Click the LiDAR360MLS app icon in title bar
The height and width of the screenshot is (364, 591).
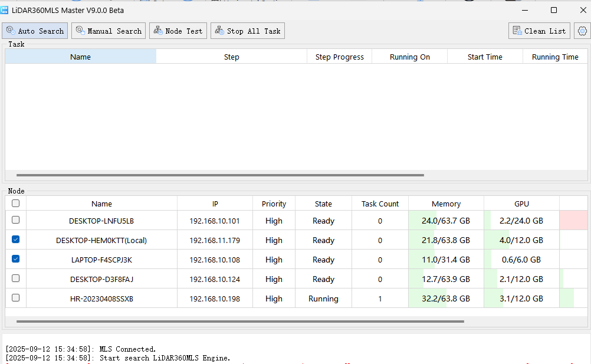click(x=5, y=10)
